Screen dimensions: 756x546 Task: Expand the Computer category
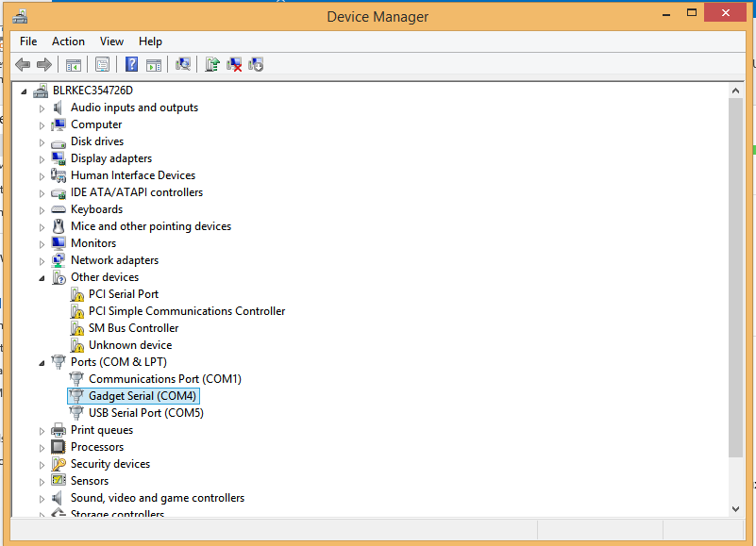point(42,125)
